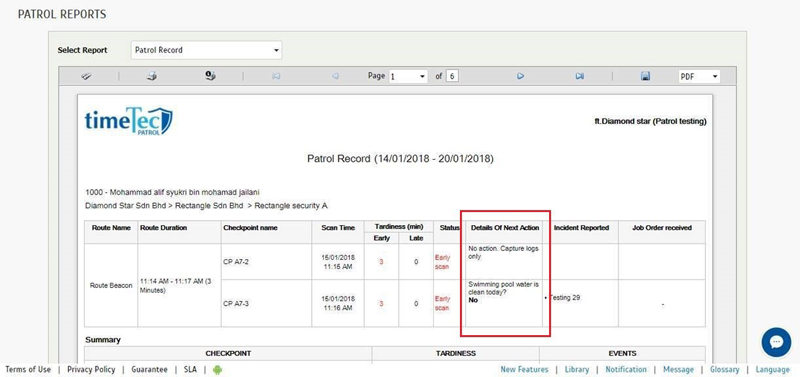Open Privacy Policy link
Image resolution: width=800 pixels, height=377 pixels.
[91, 369]
